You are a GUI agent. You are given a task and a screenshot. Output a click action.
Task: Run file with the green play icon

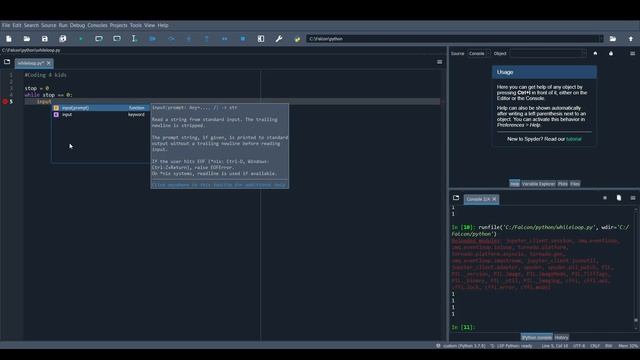pyautogui.click(x=81, y=39)
